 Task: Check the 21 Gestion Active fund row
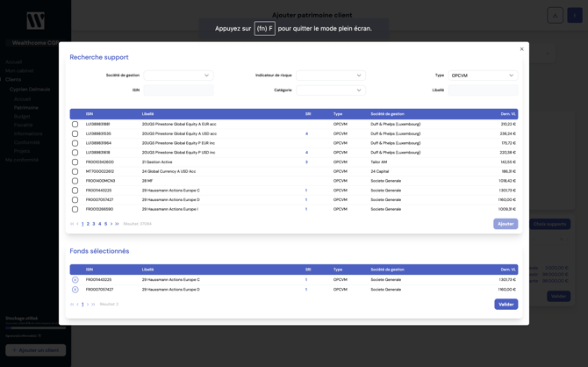(75, 162)
